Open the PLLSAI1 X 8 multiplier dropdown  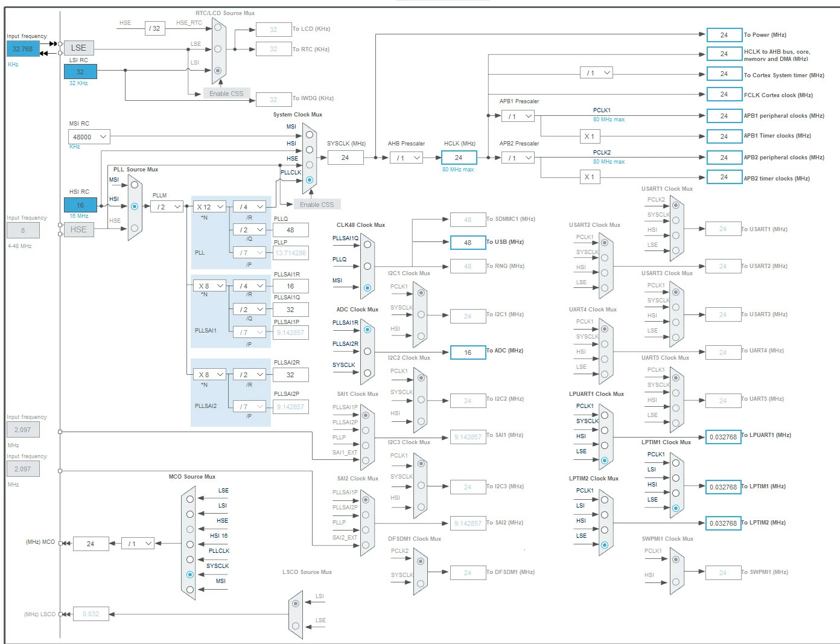click(210, 285)
